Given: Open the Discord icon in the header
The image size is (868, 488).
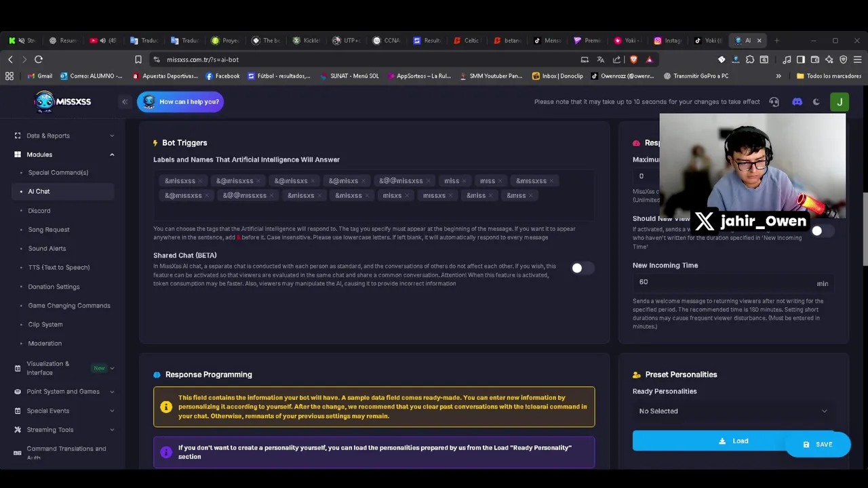Looking at the screenshot, I should point(797,102).
